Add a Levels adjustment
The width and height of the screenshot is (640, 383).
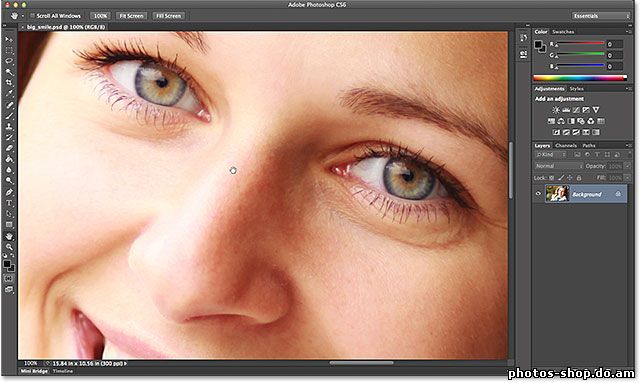[566, 110]
